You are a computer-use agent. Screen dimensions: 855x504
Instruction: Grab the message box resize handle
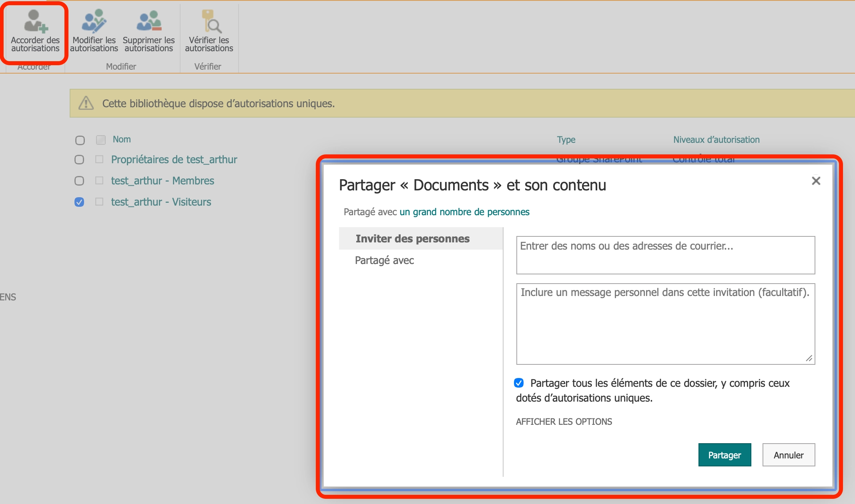(809, 358)
